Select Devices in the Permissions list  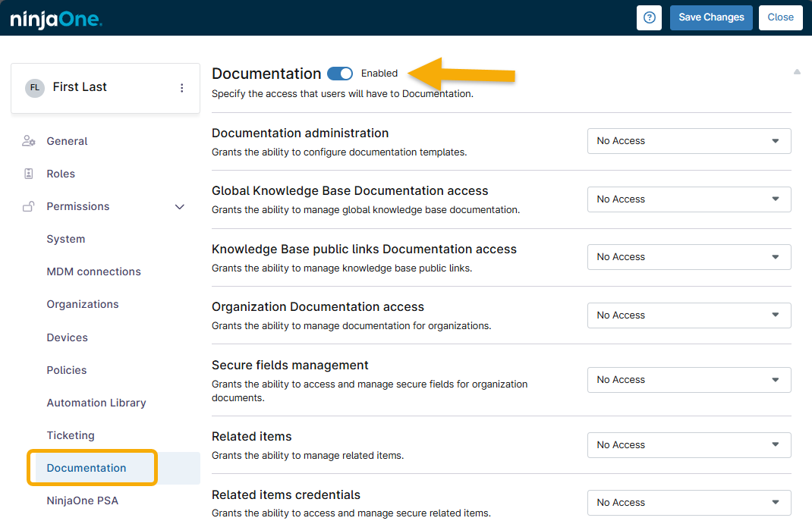[x=67, y=337]
